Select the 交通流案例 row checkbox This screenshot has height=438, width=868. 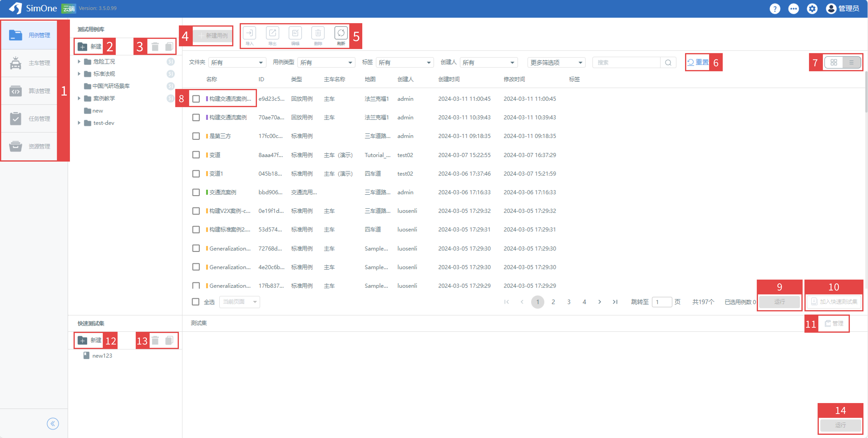pyautogui.click(x=196, y=192)
